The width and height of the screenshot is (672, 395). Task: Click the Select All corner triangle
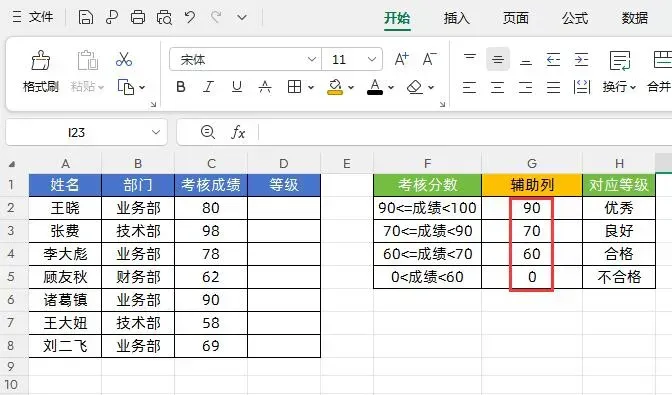(12, 164)
